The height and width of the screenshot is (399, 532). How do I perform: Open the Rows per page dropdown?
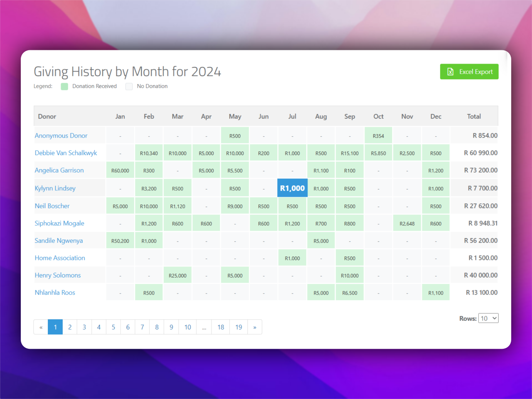[x=488, y=318]
